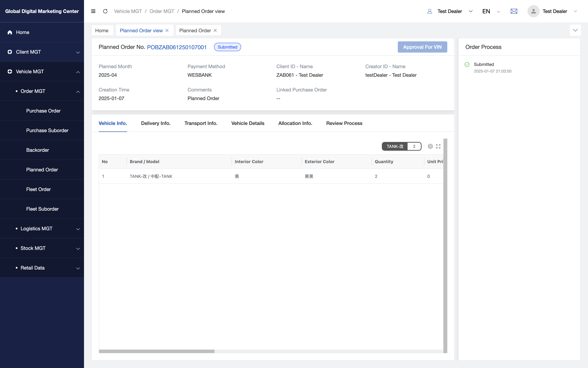Image resolution: width=588 pixels, height=368 pixels.
Task: Close the Planned Order view tab
Action: pos(167,30)
